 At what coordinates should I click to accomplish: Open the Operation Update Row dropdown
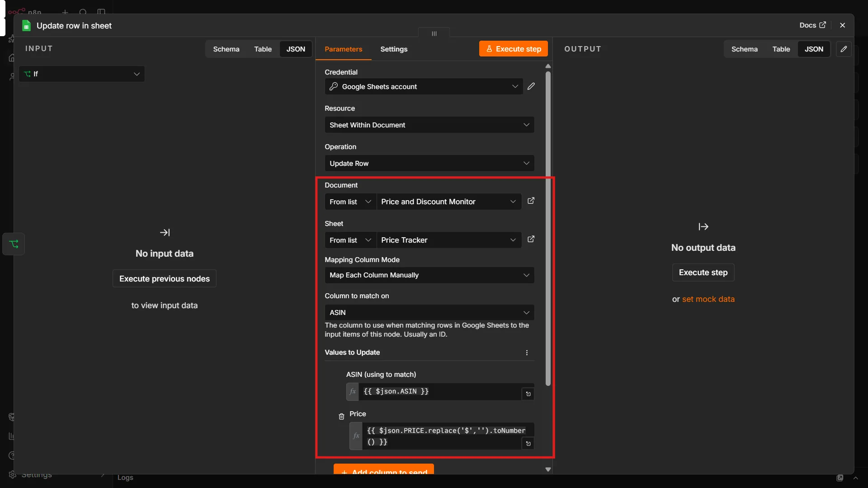(x=429, y=163)
